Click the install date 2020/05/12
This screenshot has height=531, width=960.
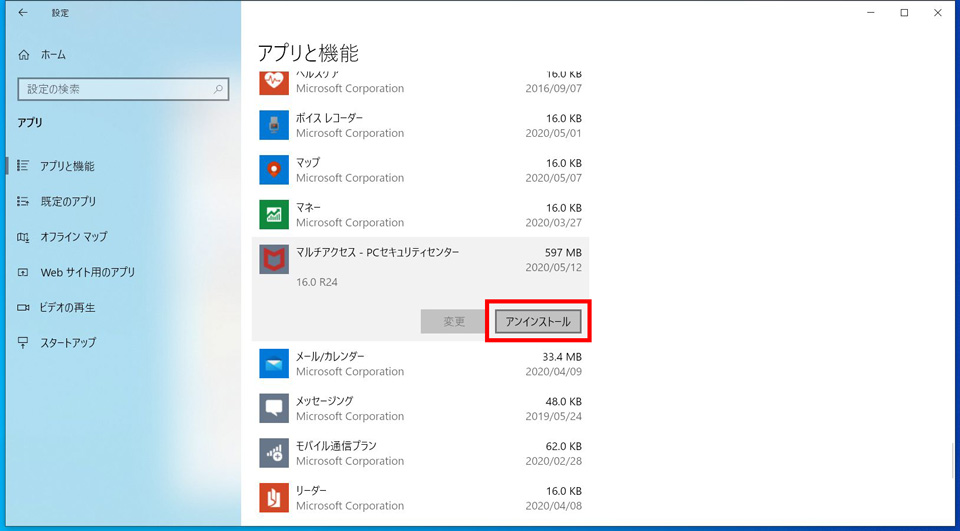tap(553, 268)
